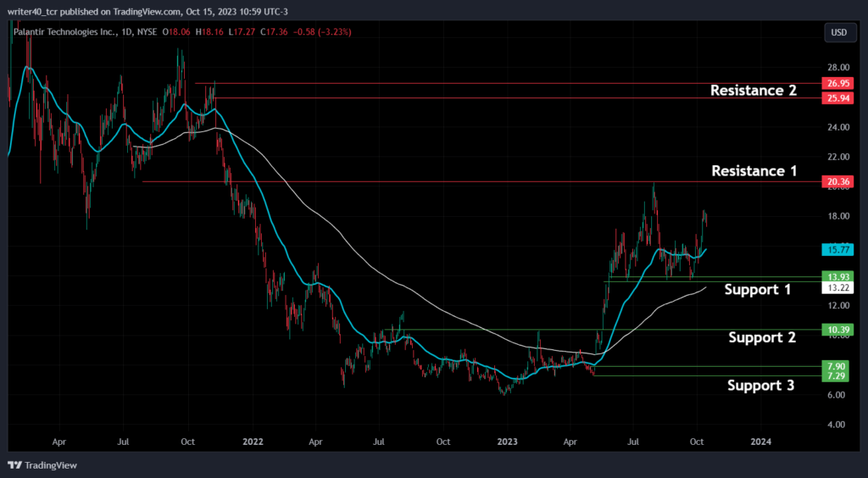Click the 18.00 price axis label

point(837,216)
